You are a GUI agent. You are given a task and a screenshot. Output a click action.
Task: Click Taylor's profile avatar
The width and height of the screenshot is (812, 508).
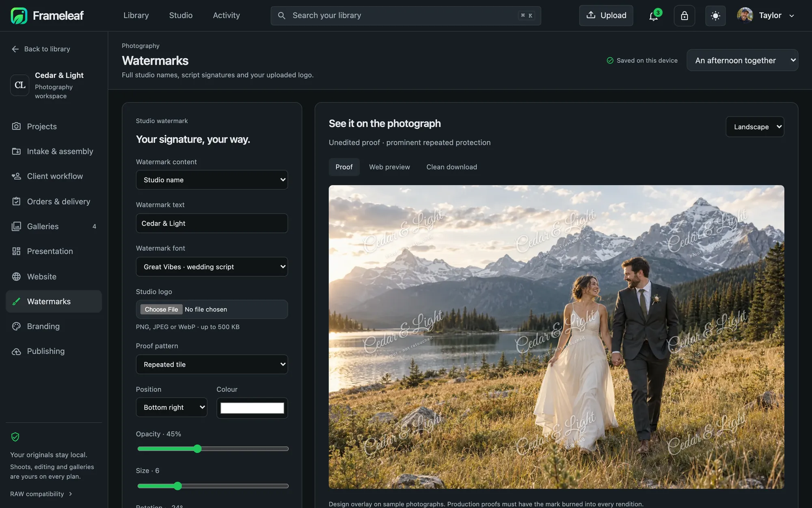tap(745, 15)
